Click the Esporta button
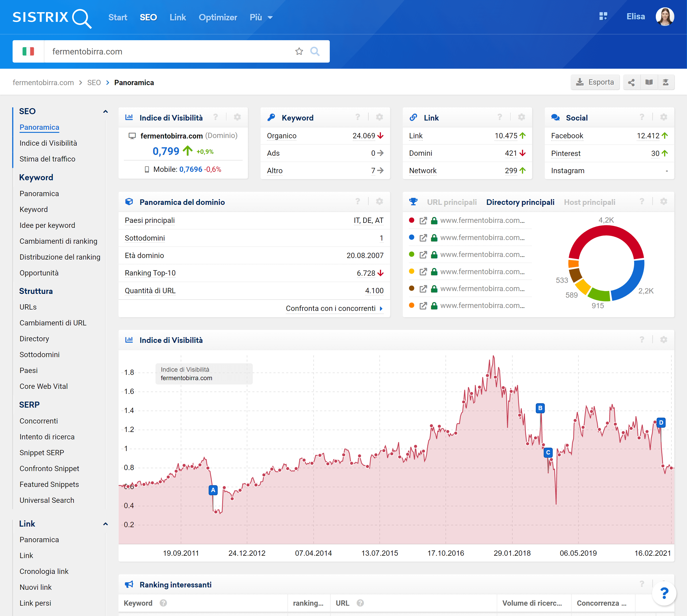The width and height of the screenshot is (687, 616). click(595, 82)
